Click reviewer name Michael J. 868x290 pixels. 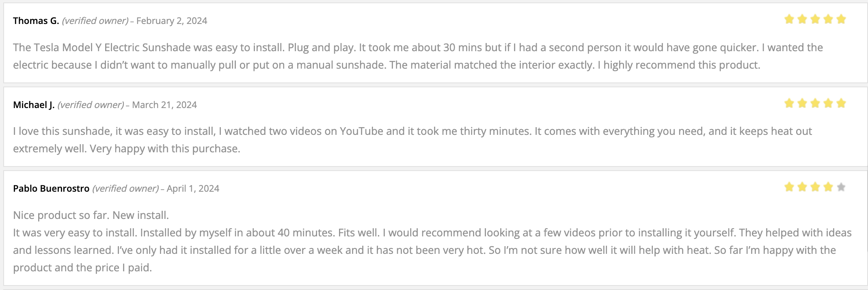[34, 105]
